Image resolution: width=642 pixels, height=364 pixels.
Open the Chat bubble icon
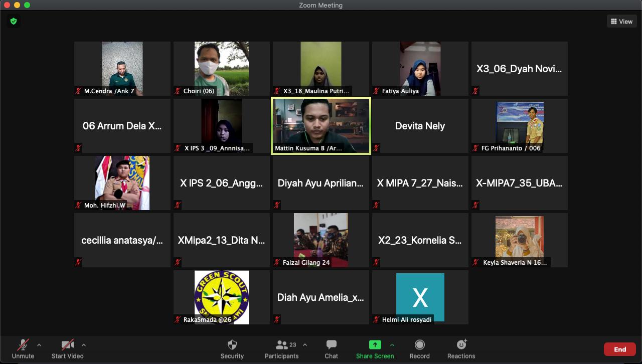331,345
